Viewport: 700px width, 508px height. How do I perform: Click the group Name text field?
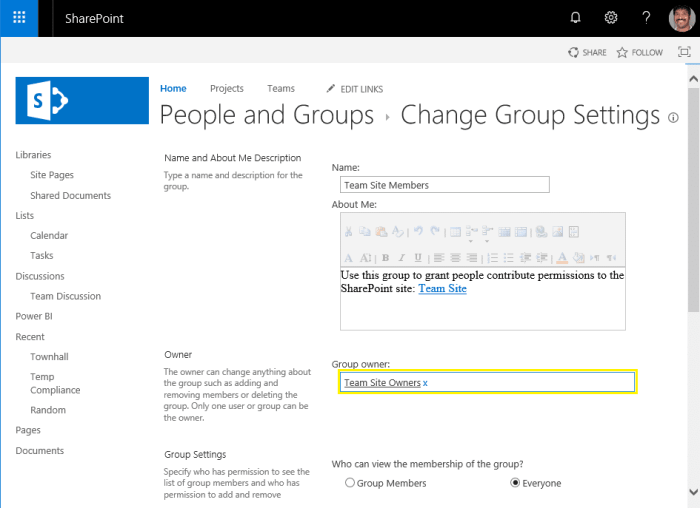(x=445, y=185)
